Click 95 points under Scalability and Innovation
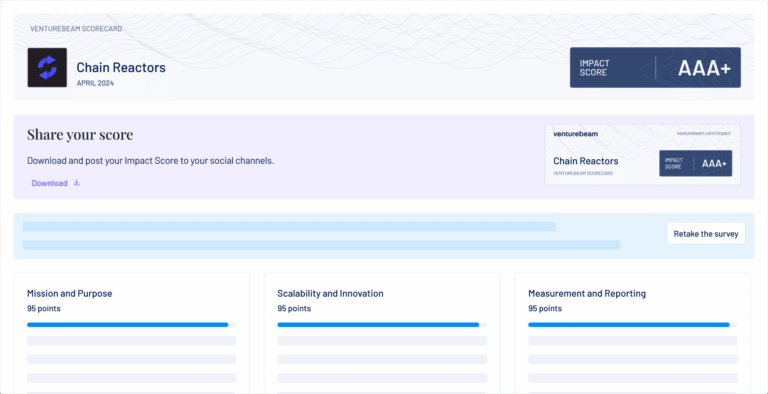This screenshot has height=394, width=768. pyautogui.click(x=294, y=309)
